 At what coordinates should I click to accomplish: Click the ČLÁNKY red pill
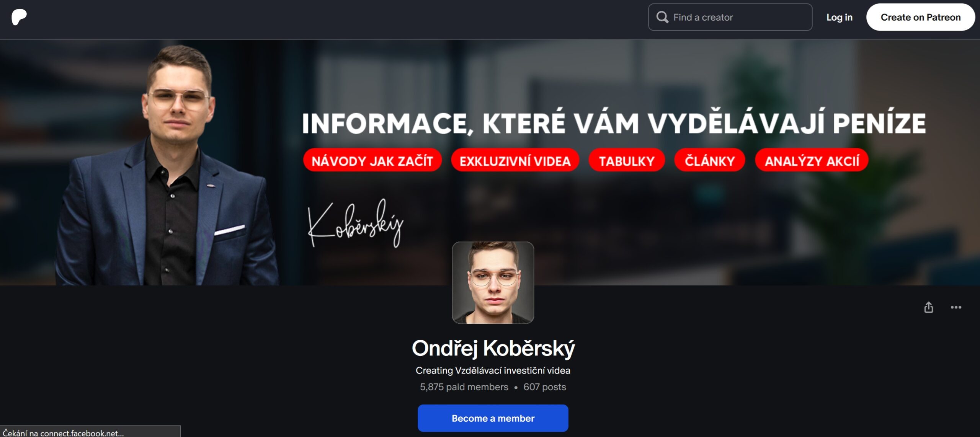point(709,160)
